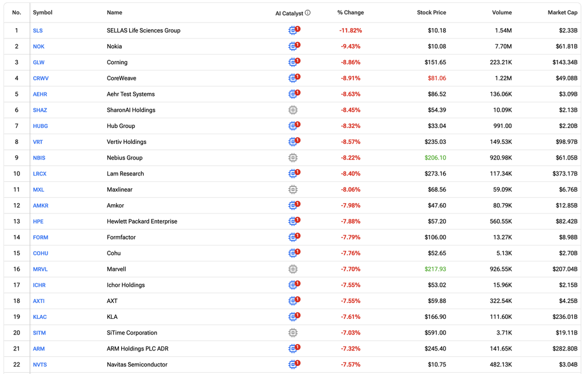The image size is (588, 374).
Task: Open the AI Catalyst icon for Nokia
Action: [294, 46]
